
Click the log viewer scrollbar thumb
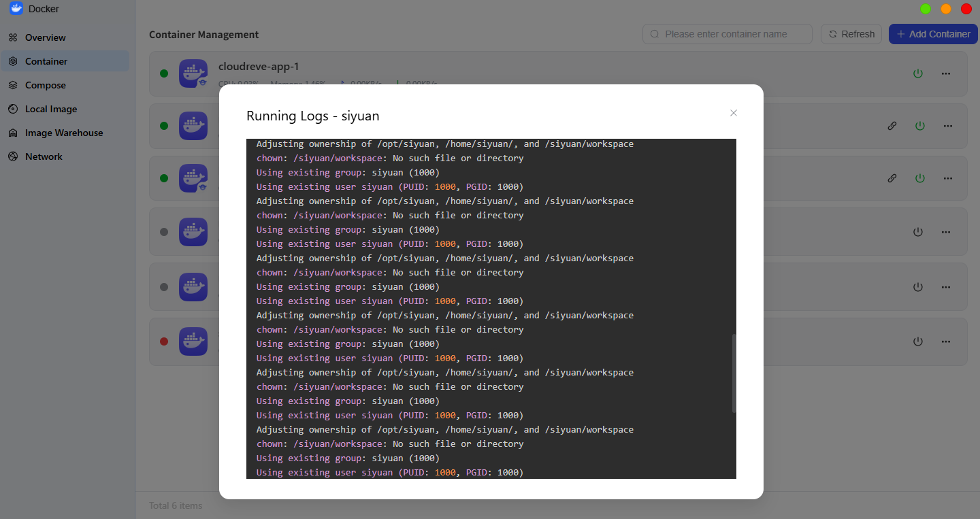click(734, 373)
